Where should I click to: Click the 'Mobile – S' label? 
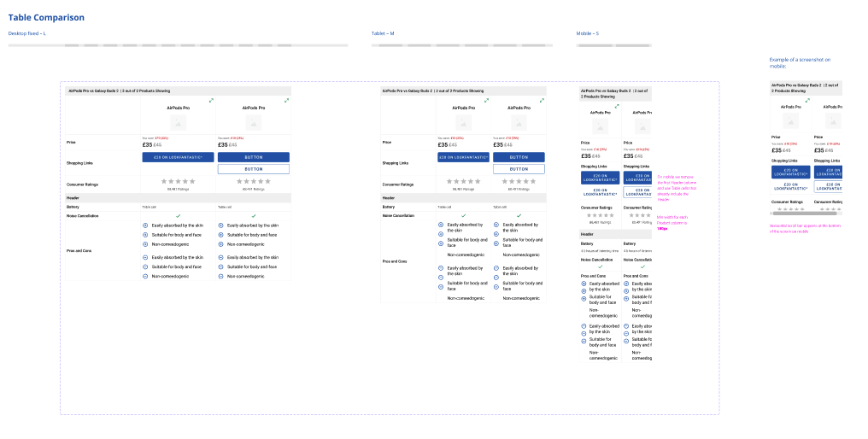(x=587, y=33)
